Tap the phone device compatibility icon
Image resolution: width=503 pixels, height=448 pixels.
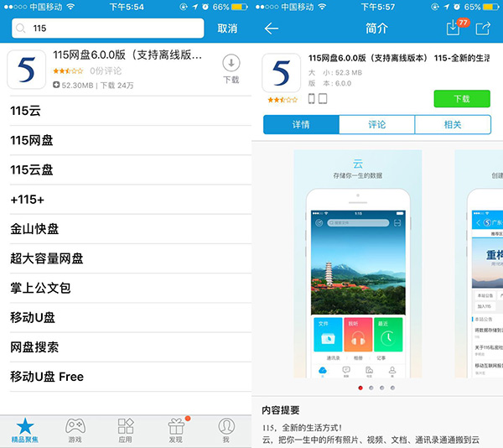click(x=311, y=99)
